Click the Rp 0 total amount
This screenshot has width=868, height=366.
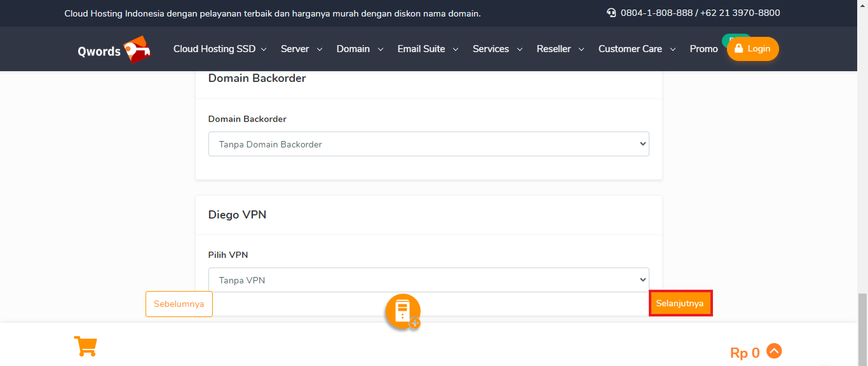pos(745,353)
